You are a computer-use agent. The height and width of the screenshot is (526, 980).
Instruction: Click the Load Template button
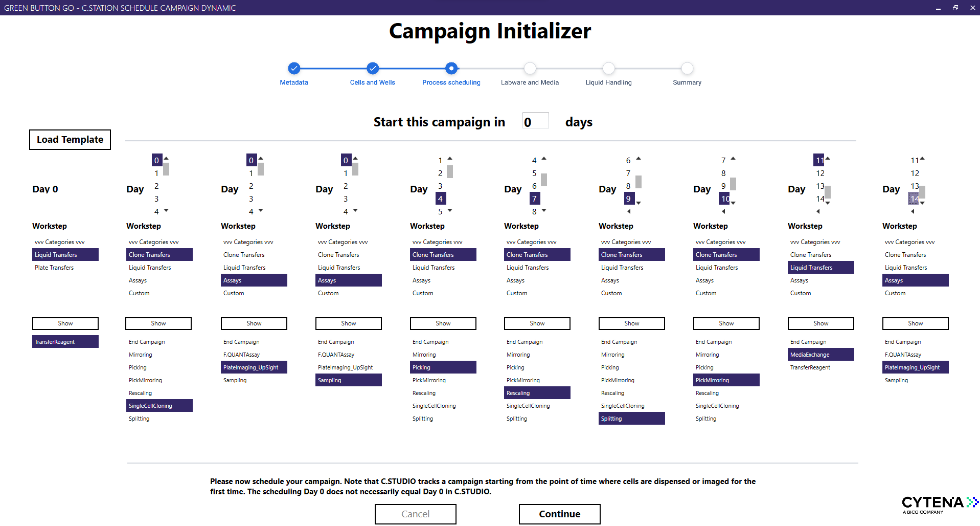point(70,140)
